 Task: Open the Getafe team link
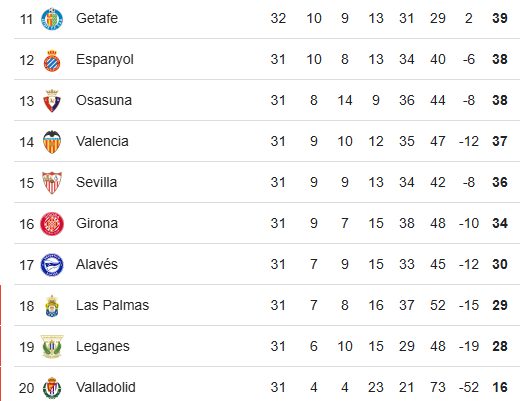click(97, 18)
